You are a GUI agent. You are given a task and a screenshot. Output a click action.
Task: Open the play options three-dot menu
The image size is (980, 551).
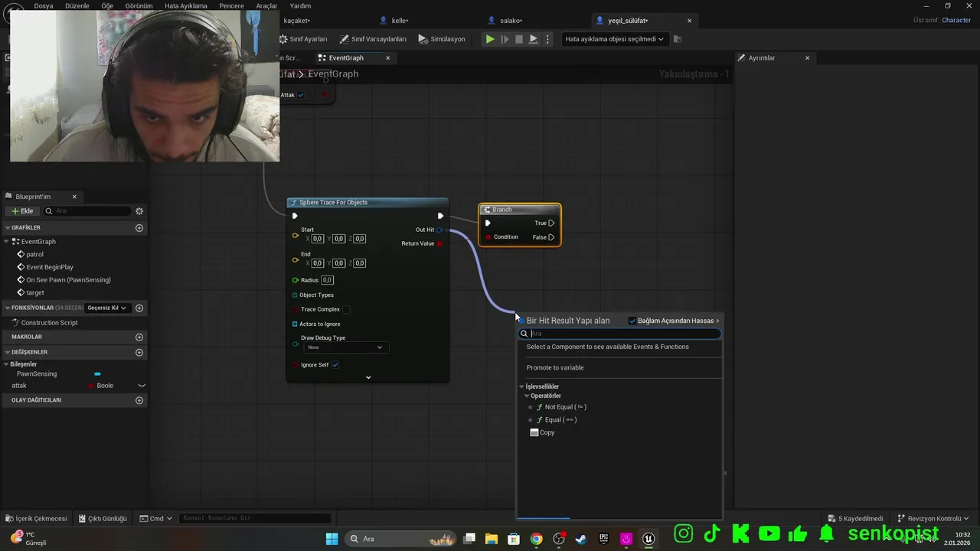coord(547,39)
